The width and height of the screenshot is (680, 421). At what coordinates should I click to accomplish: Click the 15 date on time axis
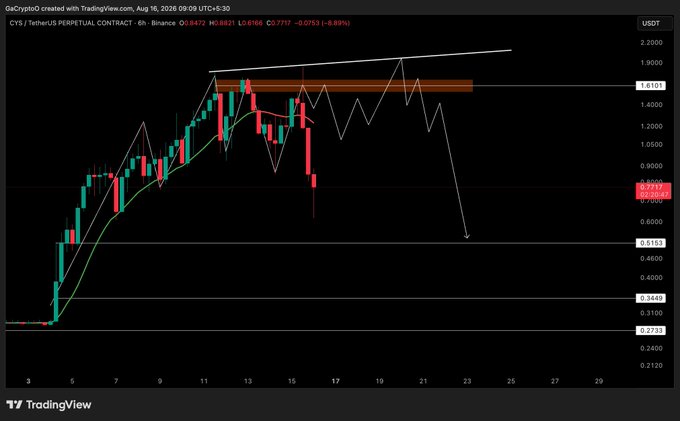(x=291, y=381)
